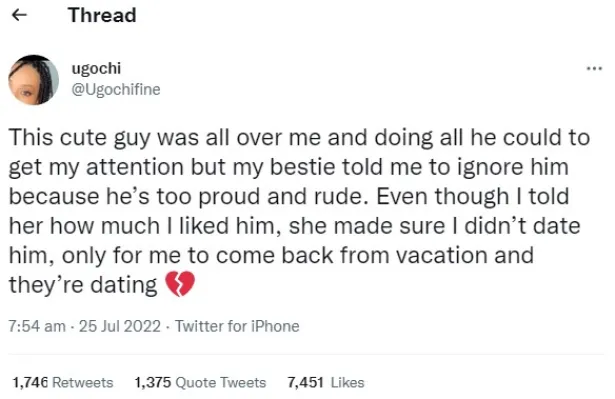This screenshot has height=399, width=615.
Task: Click the phrase "they're dating" in tweet
Action: coord(83,285)
